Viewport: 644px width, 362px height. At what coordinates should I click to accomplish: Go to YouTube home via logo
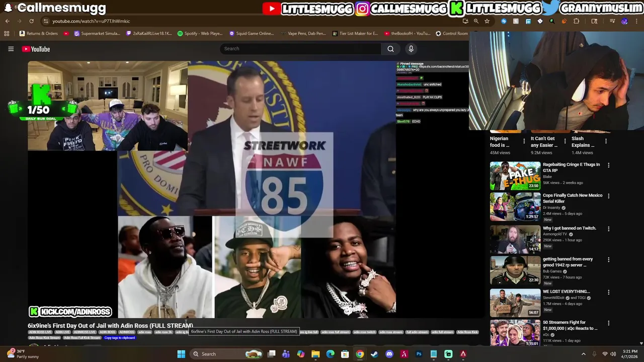[36, 49]
